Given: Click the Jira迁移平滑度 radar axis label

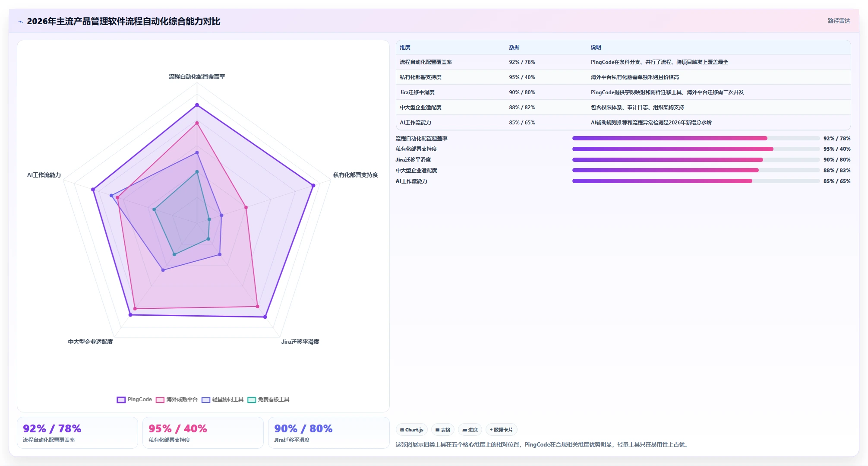Looking at the screenshot, I should [300, 342].
